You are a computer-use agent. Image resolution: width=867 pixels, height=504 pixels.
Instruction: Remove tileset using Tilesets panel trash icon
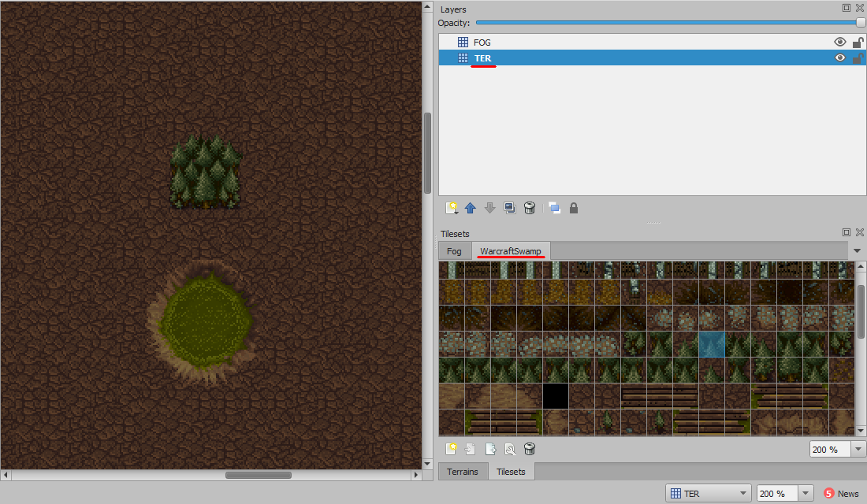pyautogui.click(x=530, y=449)
